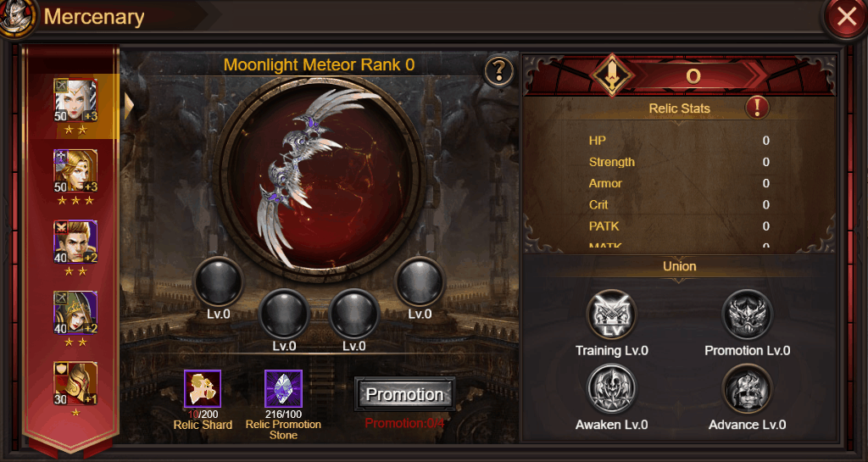Click the first relic orb slot on left

219,281
